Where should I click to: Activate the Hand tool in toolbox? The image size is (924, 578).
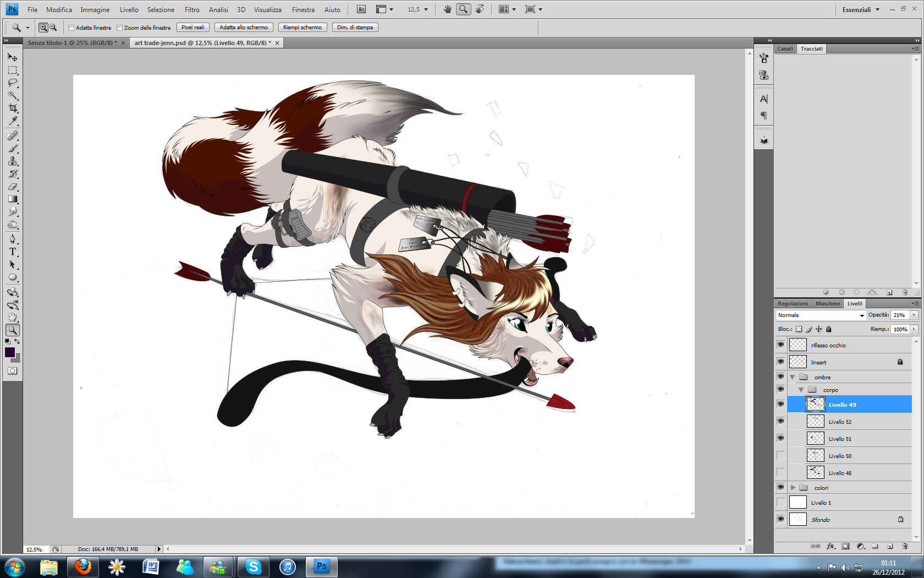point(13,318)
